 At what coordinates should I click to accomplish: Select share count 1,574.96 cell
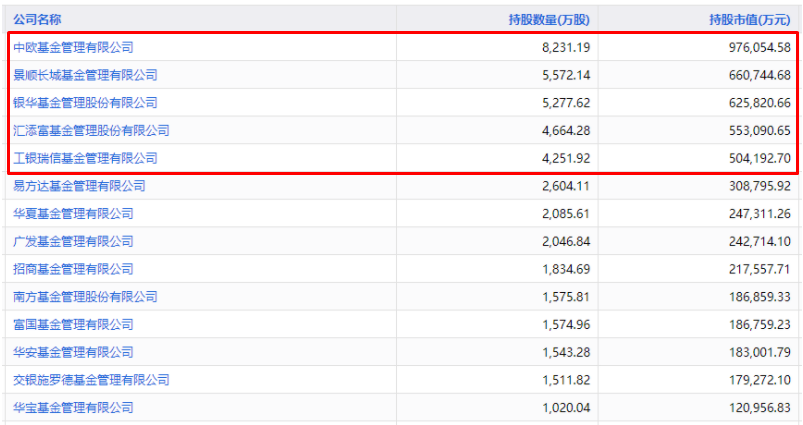pos(566,324)
